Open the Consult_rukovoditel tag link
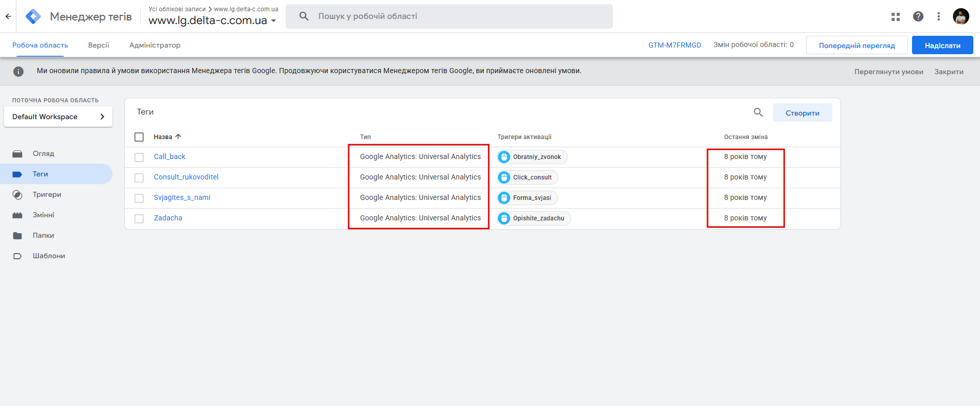Image resolution: width=980 pixels, height=406 pixels. [x=186, y=177]
